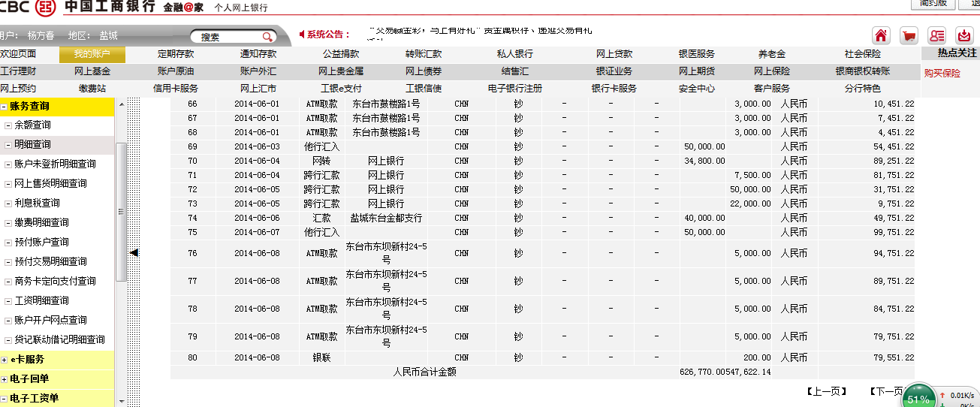Screen dimensions: 980x407
Task: Open the 社会保险 menu
Action: pos(863,54)
